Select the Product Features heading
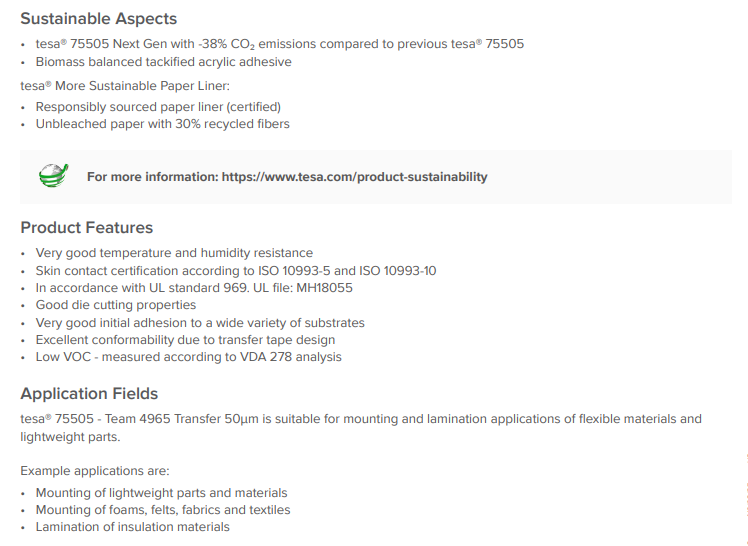Image resolution: width=748 pixels, height=546 pixels. (x=86, y=227)
